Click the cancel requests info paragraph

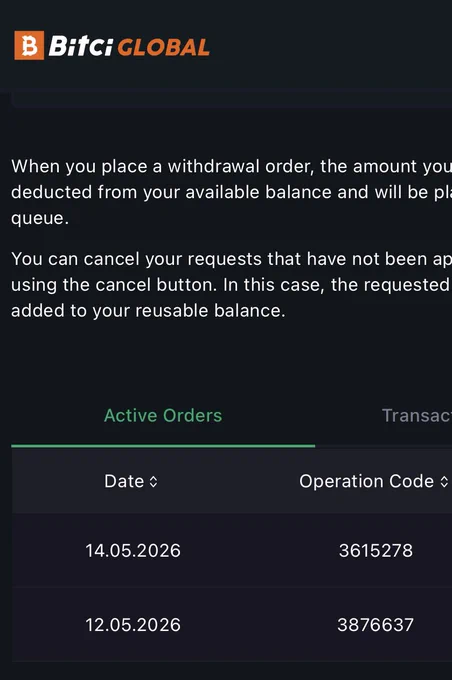click(232, 285)
